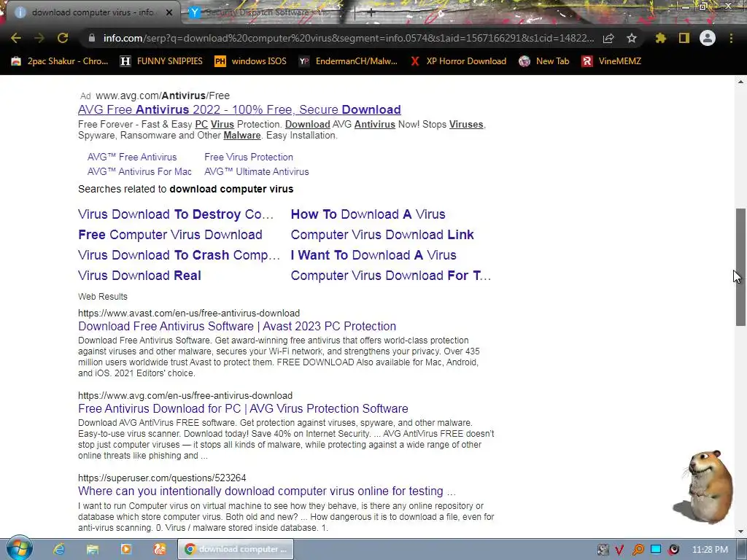Image resolution: width=747 pixels, height=560 pixels.
Task: Select Chrome download computer taskbar button
Action: (x=236, y=549)
